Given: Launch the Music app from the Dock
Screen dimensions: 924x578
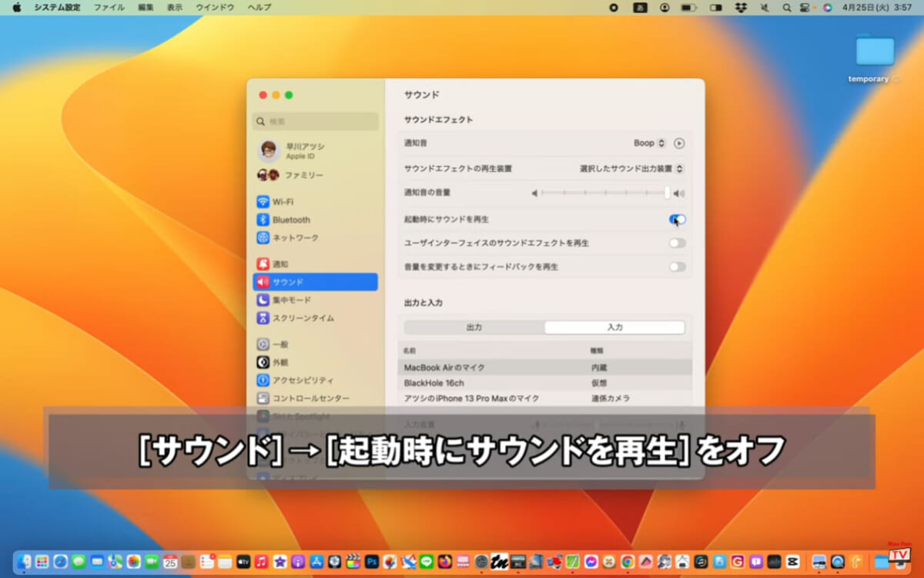Looking at the screenshot, I should pyautogui.click(x=262, y=562).
